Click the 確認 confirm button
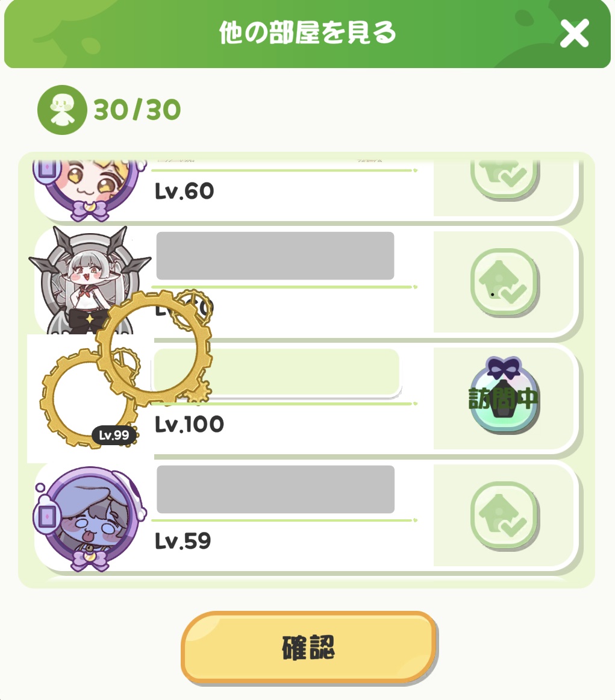The height and width of the screenshot is (700, 615). (x=308, y=647)
